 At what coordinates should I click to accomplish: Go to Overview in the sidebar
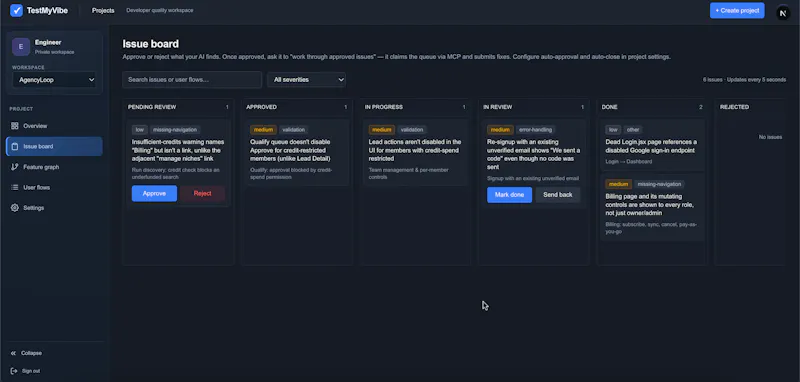click(54, 126)
